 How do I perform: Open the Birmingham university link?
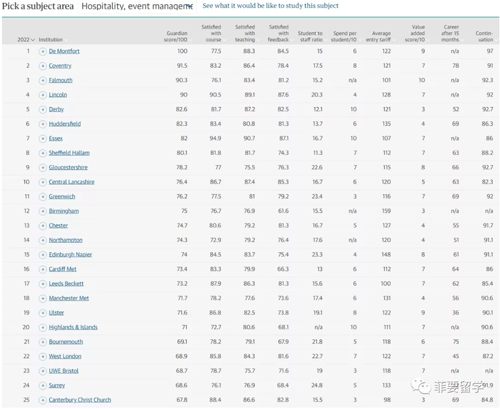[64, 211]
